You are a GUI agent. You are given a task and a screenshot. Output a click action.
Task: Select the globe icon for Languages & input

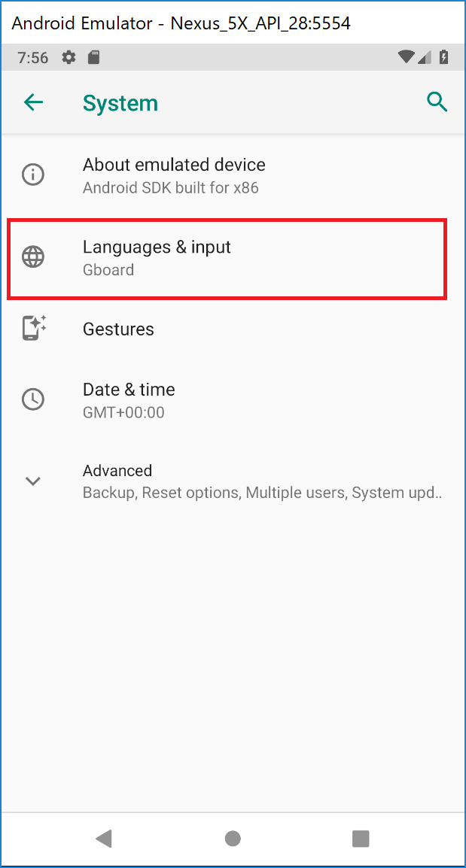point(32,256)
